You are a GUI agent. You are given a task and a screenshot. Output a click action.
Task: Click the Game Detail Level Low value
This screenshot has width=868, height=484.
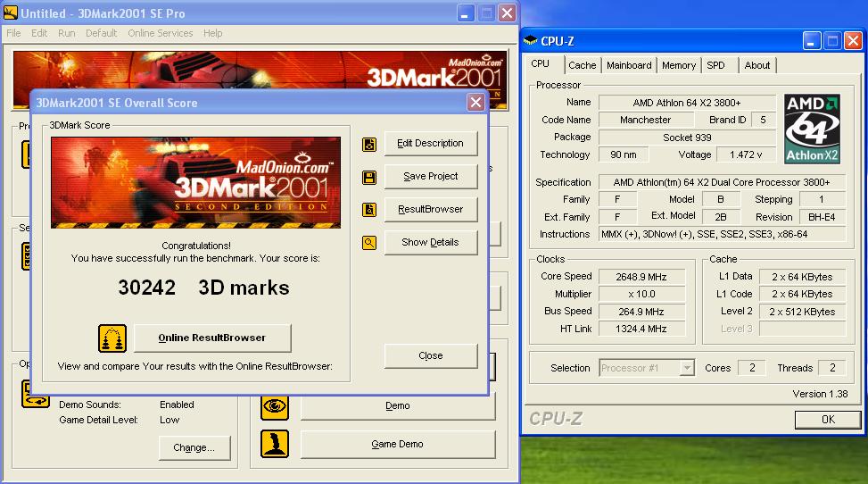tap(169, 421)
